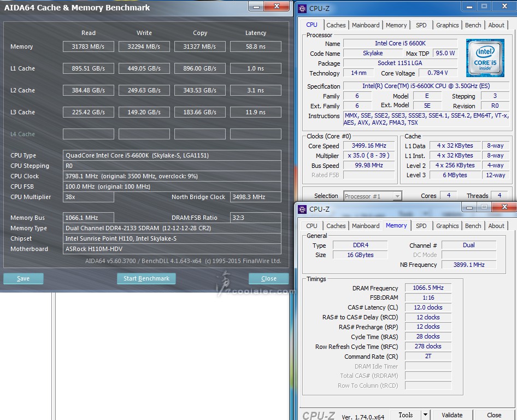Viewport: 517px width, 420px height.
Task: Open Mainboard tab in upper CPU-Z window
Action: 365,25
